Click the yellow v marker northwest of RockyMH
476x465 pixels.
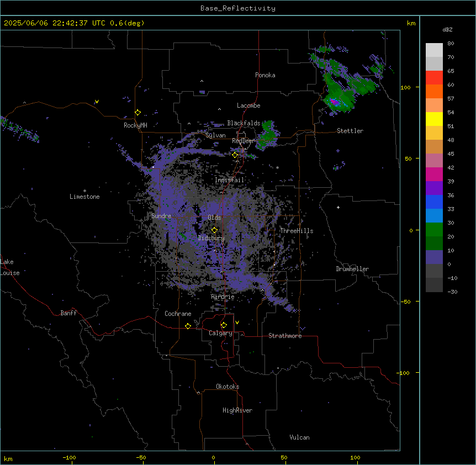click(97, 102)
